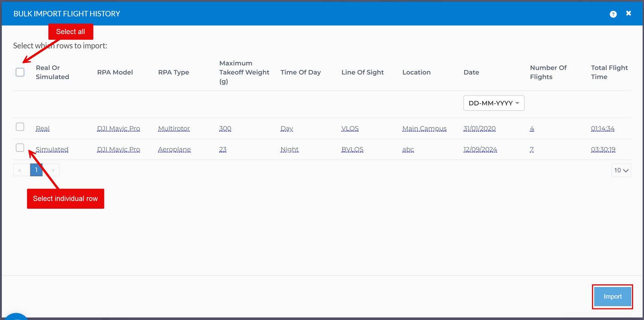Open the DD-MM-YYYY date format dropdown
Screen dimensions: 644x320
493,103
